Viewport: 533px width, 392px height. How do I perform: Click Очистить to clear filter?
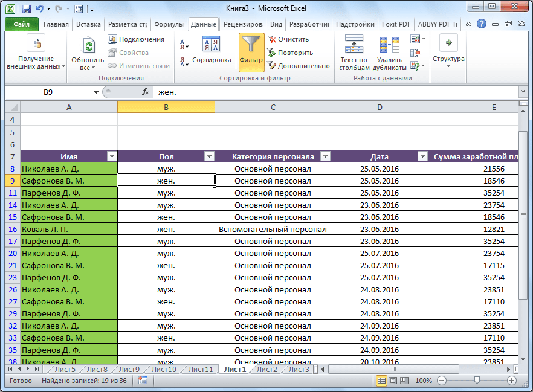[x=293, y=39]
